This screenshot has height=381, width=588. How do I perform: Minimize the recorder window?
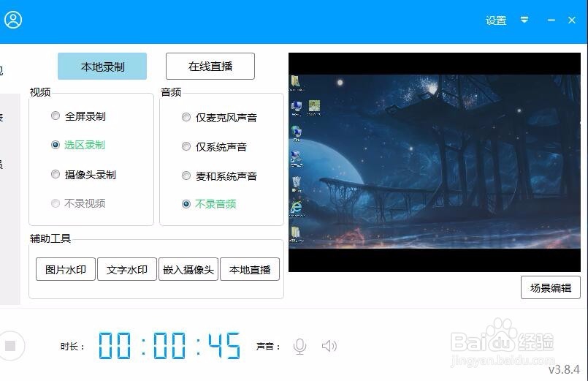click(551, 20)
